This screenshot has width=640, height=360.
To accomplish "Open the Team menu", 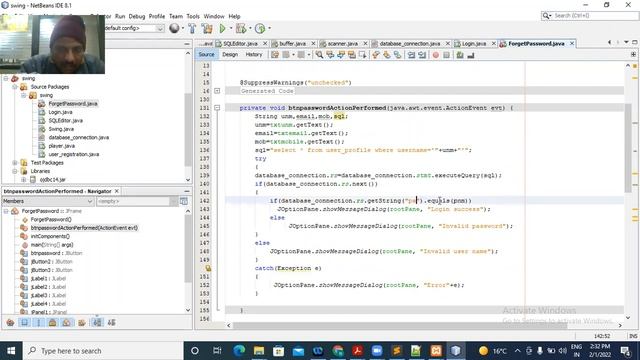I will 176,16.
